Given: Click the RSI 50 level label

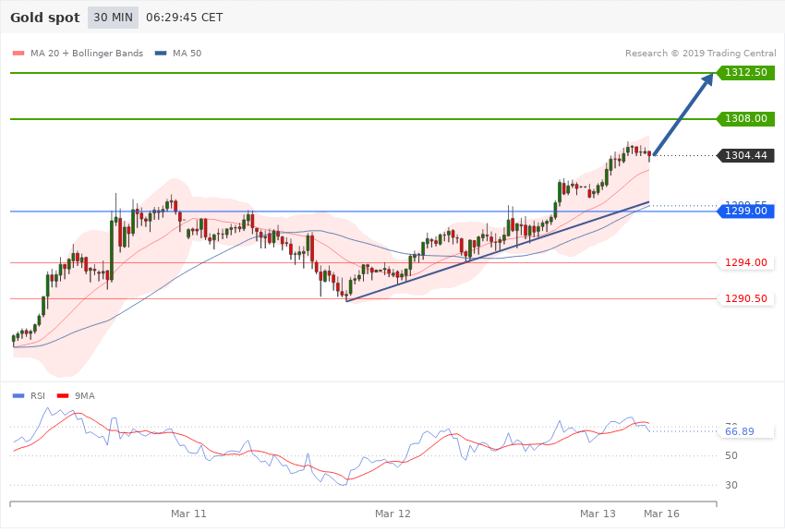Looking at the screenshot, I should (731, 456).
